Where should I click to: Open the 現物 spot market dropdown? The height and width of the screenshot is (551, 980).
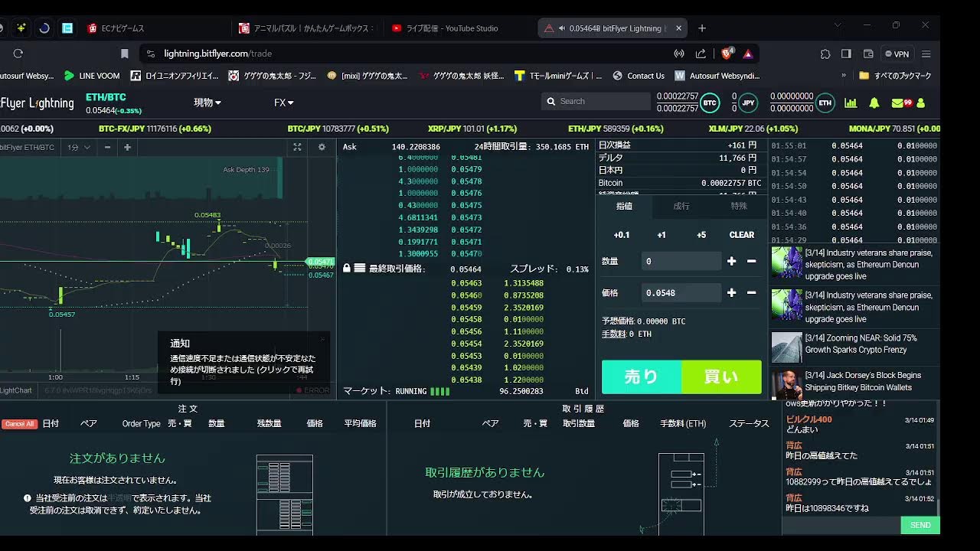pos(207,103)
